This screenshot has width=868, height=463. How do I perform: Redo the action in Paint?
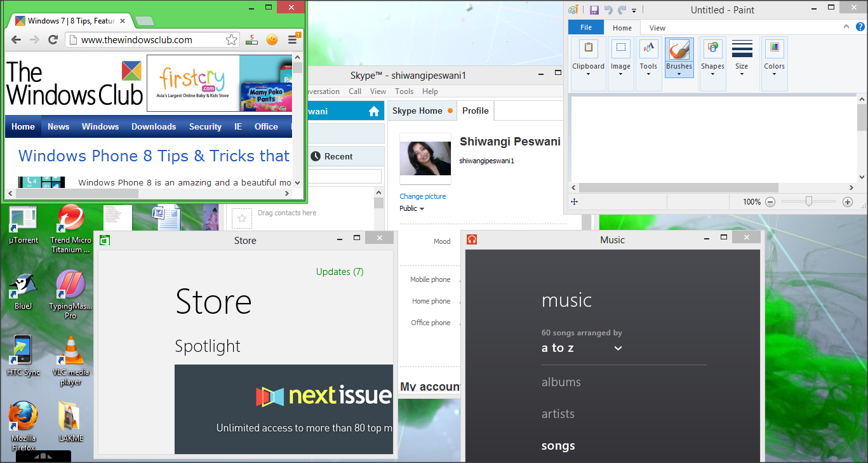(x=622, y=10)
